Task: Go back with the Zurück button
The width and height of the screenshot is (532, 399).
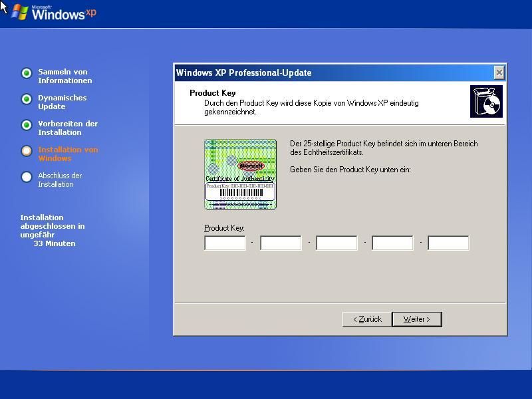Action: pos(367,319)
